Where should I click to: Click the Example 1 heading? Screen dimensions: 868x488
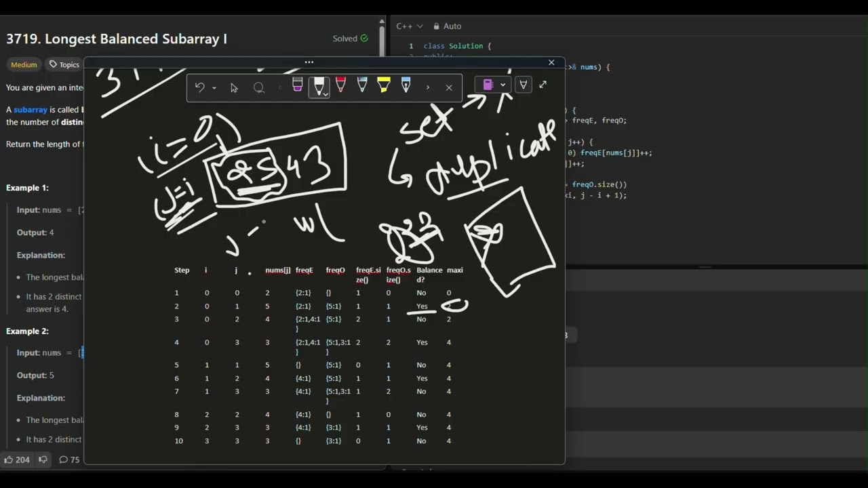pos(27,188)
